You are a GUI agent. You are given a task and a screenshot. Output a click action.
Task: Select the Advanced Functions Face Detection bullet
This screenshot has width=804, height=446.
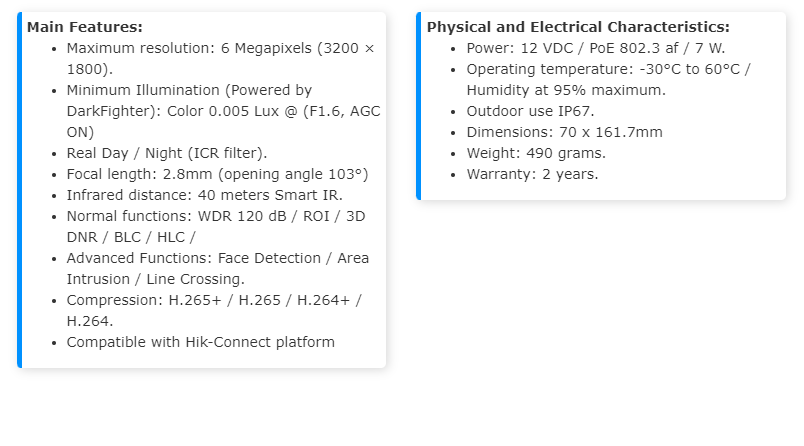coord(217,258)
